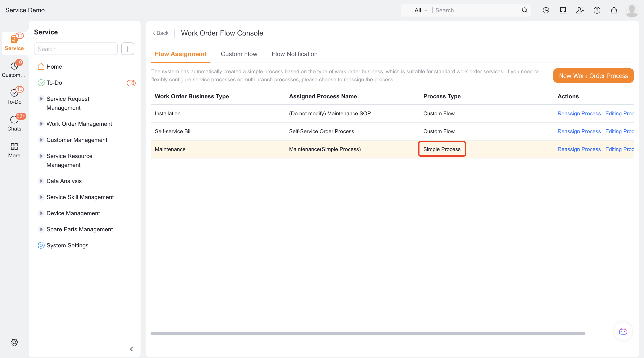Click the Self-service Bill cell
This screenshot has width=644, height=358.
(173, 131)
